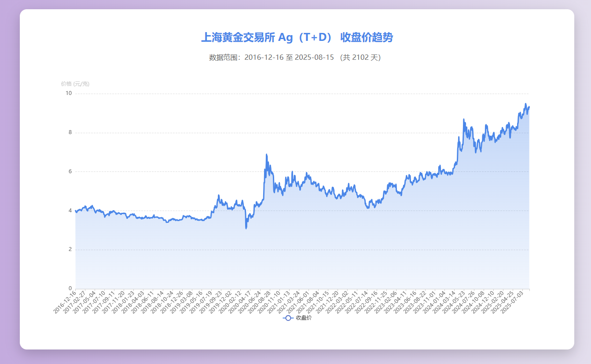Click x-axis date 2017-05-04
591x364 pixels.
point(84,302)
